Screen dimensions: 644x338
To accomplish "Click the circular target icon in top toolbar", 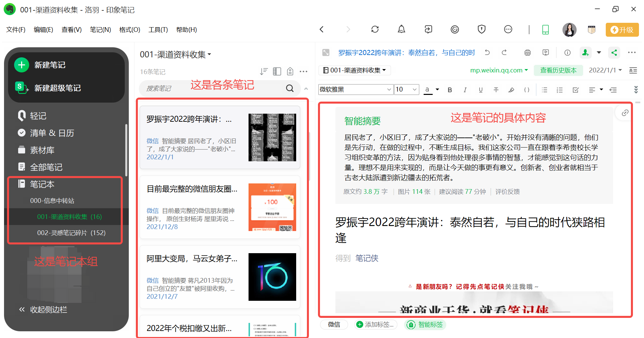I will pos(455,30).
